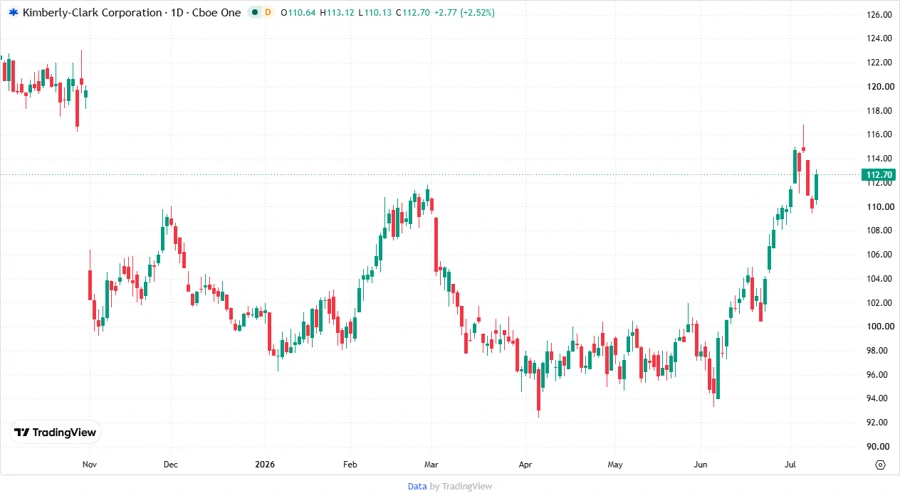Click the green market status dot
Screen dimensions: 900x498
[255, 12]
